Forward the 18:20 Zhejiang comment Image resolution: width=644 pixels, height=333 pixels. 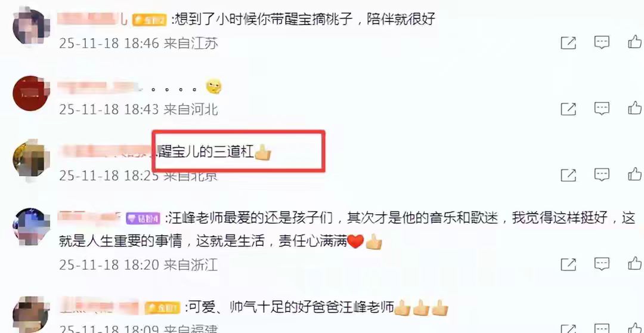(568, 264)
